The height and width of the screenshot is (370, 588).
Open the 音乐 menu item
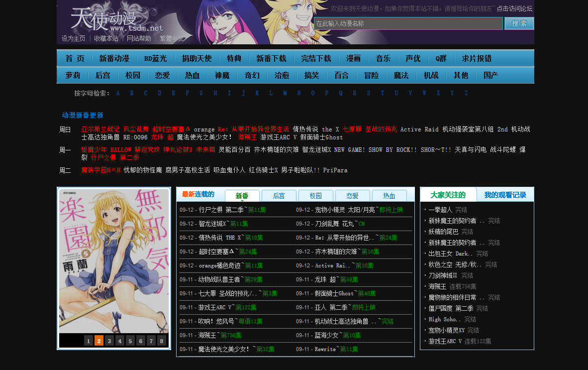click(383, 59)
